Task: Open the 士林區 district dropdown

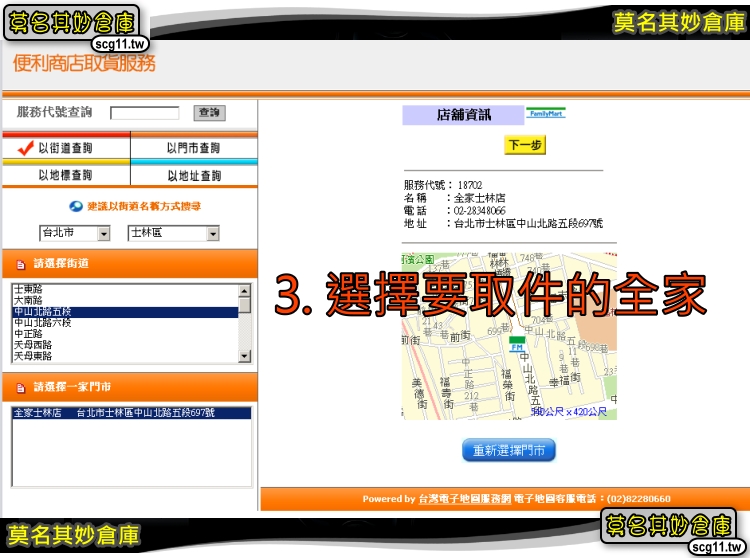Action: coord(173,233)
